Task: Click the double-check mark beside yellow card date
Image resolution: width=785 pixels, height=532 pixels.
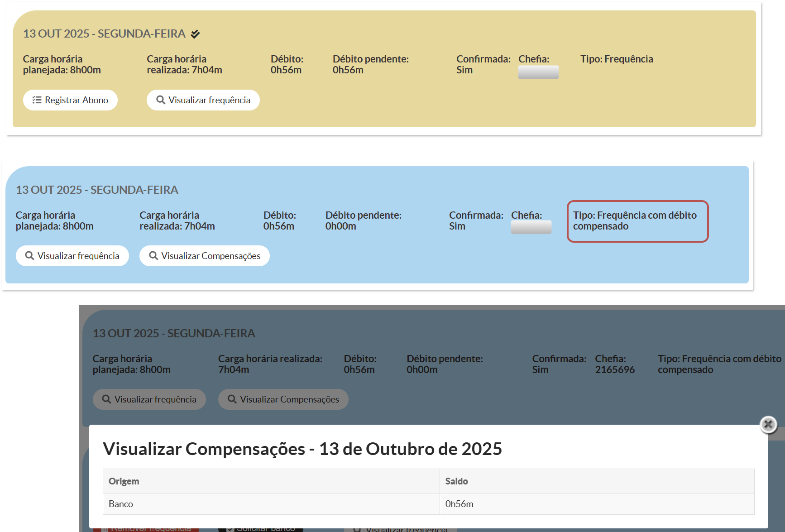Action: tap(195, 34)
